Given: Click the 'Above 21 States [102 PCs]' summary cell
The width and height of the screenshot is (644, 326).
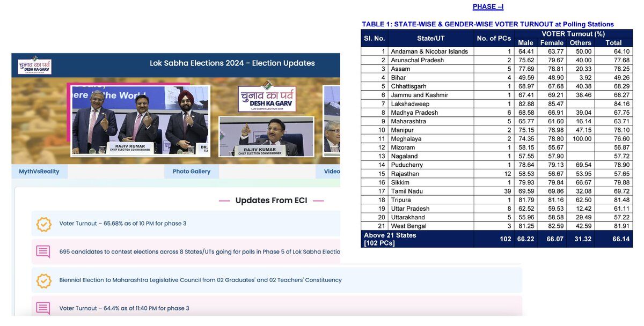Looking at the screenshot, I should click(x=417, y=239).
